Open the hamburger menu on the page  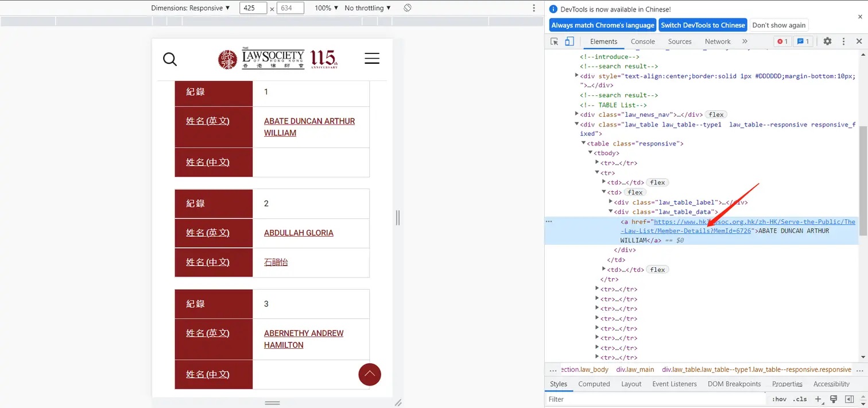point(372,59)
